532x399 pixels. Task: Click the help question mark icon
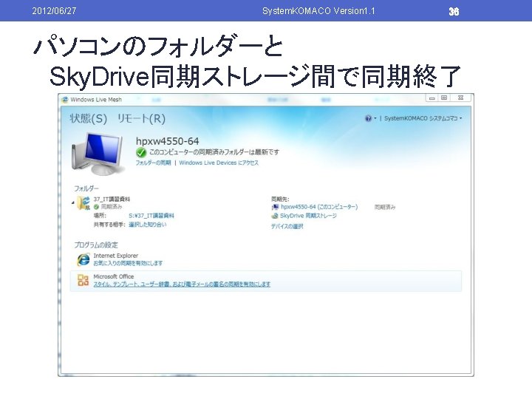tap(368, 118)
